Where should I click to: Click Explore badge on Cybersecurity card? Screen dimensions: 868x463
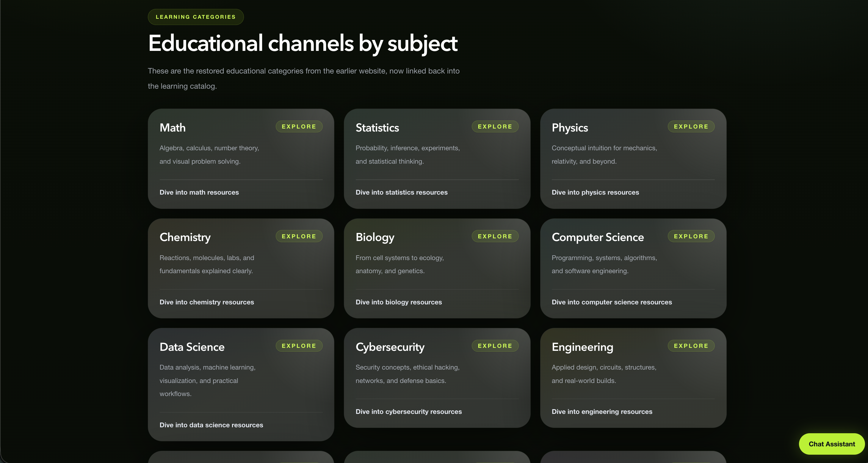point(495,346)
